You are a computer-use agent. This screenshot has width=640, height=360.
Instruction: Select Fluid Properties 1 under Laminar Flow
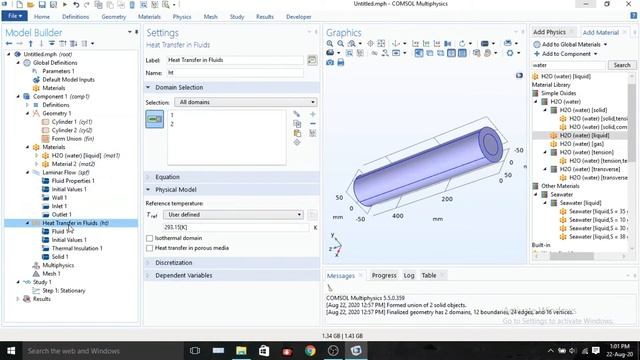point(73,181)
